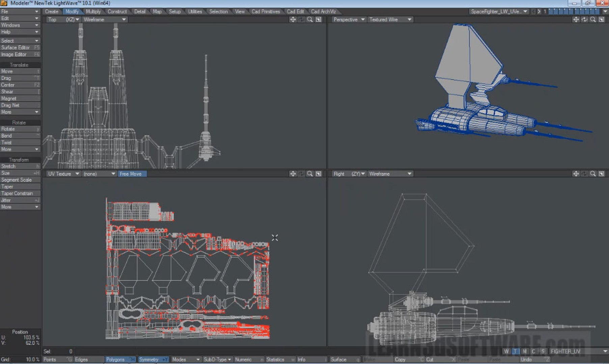
Task: Maximize the Perspective viewport
Action: point(602,20)
